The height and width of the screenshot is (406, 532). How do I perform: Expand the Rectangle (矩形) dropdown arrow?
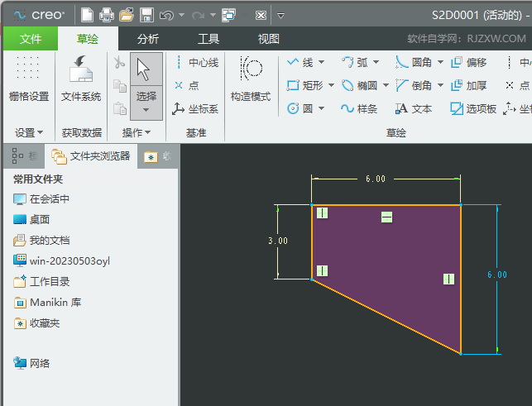[332, 85]
